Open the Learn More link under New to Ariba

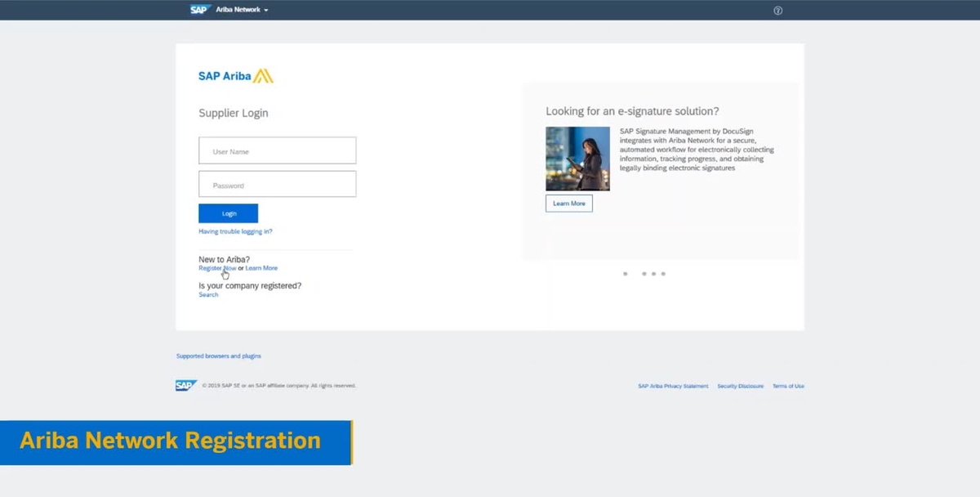pyautogui.click(x=261, y=268)
